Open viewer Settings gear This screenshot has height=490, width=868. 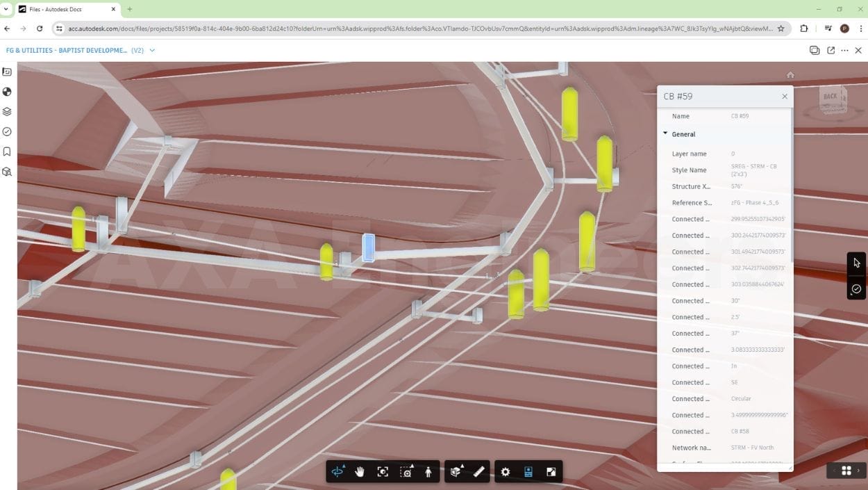(506, 472)
